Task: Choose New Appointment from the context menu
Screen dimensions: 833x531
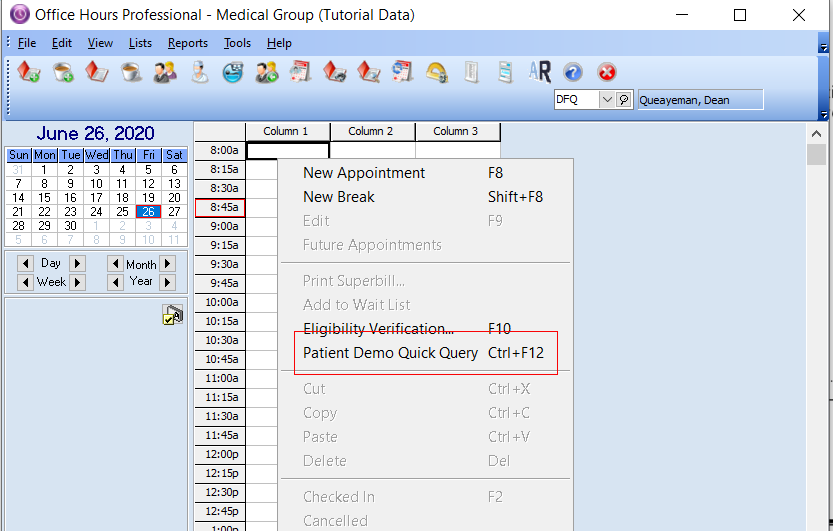Action: pyautogui.click(x=426, y=173)
